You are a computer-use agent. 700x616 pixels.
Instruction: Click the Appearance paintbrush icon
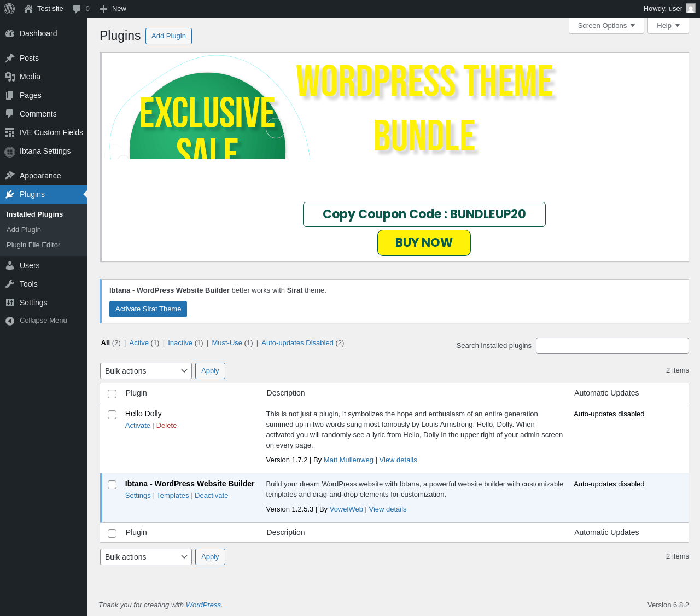[x=10, y=176]
